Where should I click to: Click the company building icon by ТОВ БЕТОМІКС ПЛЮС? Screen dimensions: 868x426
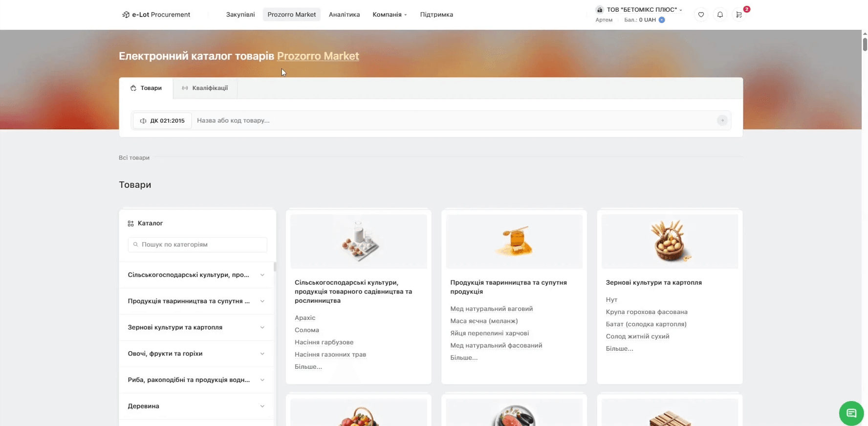(x=600, y=10)
